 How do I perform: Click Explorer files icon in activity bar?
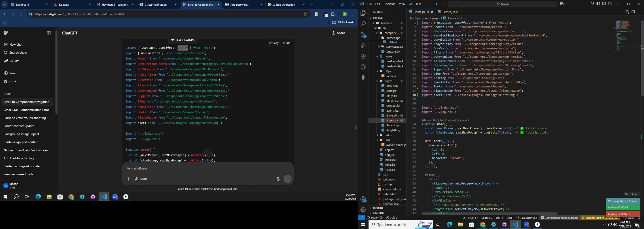[x=363, y=13]
